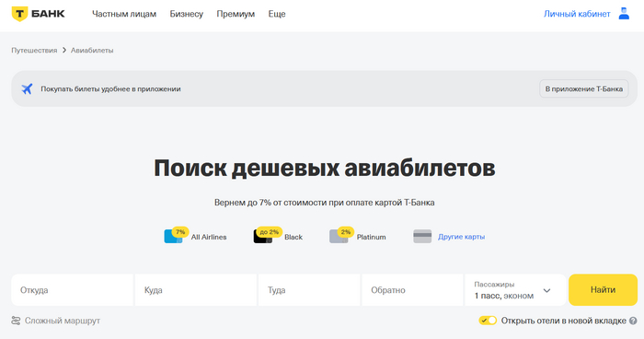Screen dimensions: 644x339
Task: Click the Авиабилеты breadcrumb
Action: 92,50
